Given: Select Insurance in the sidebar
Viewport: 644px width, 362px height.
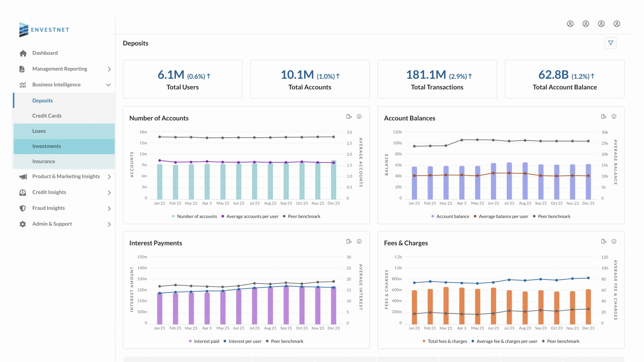Looking at the screenshot, I should pos(64,161).
